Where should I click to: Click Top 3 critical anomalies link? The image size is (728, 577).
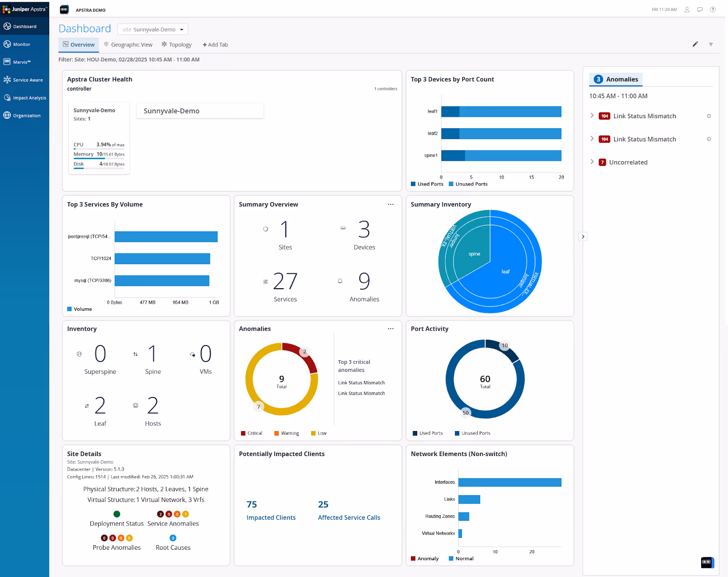coord(354,366)
